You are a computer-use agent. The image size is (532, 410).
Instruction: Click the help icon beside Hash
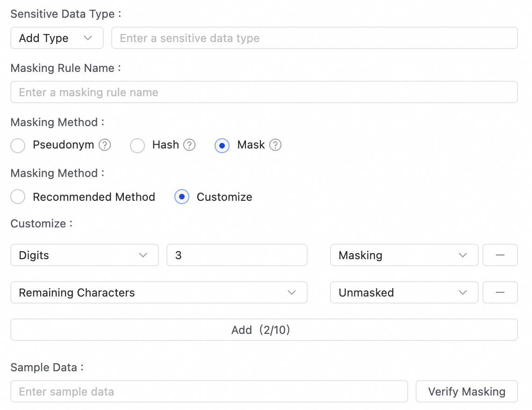click(189, 145)
